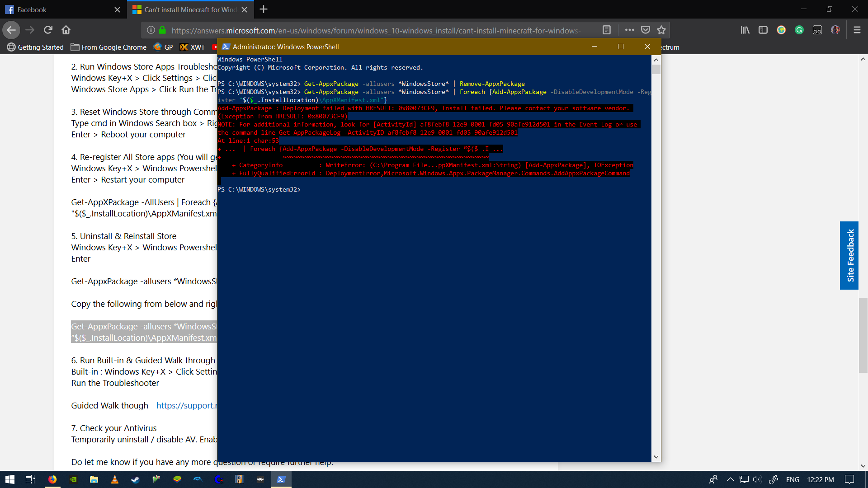This screenshot has width=868, height=488.
Task: Open the avatar extension icon in toolbar
Action: coord(835,30)
